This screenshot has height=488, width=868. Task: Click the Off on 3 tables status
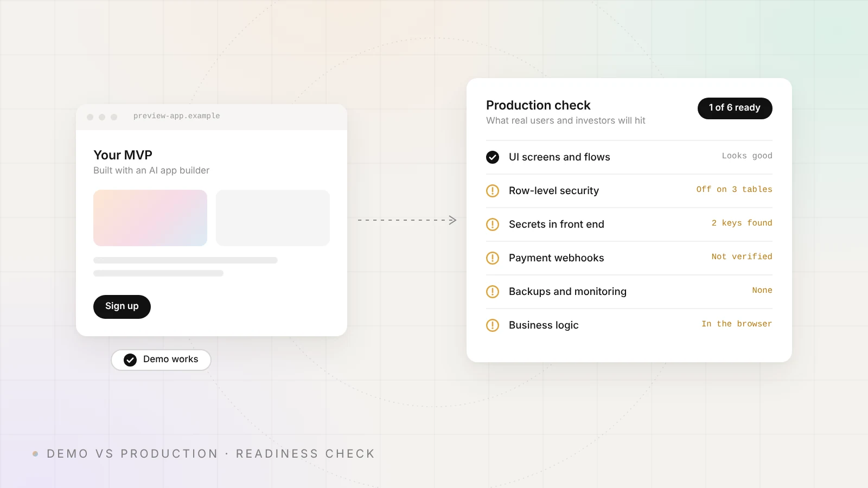735,189
